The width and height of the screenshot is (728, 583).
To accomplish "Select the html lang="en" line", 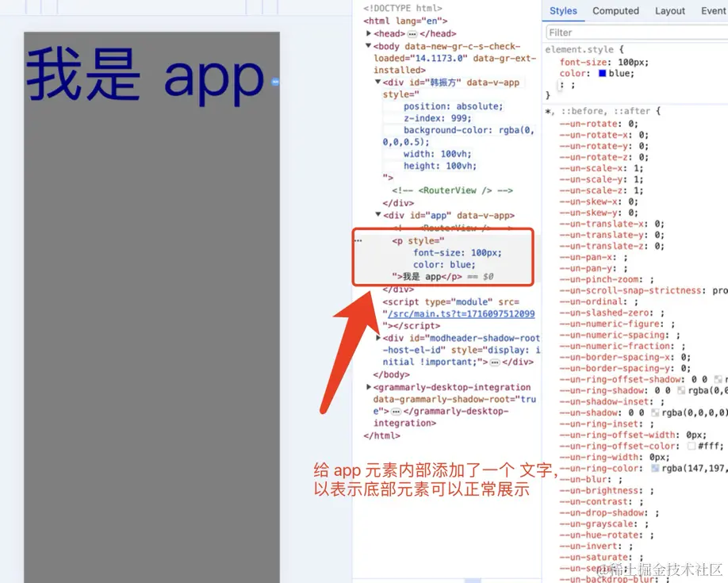I will click(x=405, y=21).
